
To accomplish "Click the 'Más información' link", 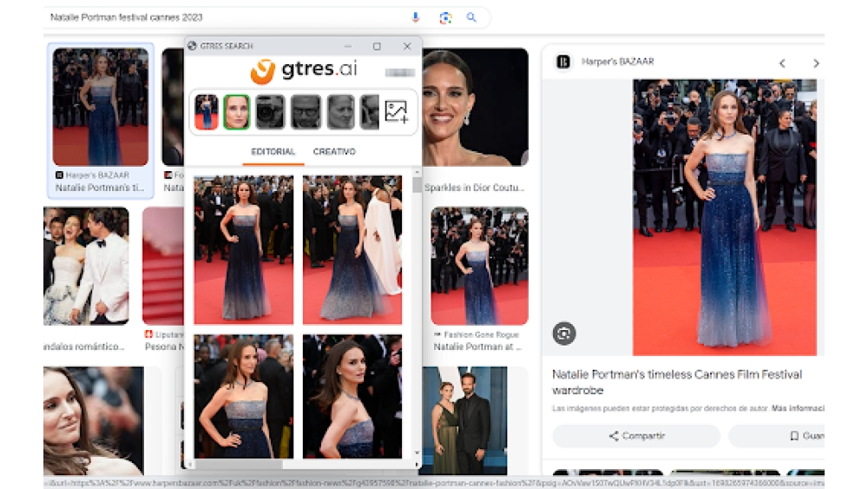I will 798,408.
